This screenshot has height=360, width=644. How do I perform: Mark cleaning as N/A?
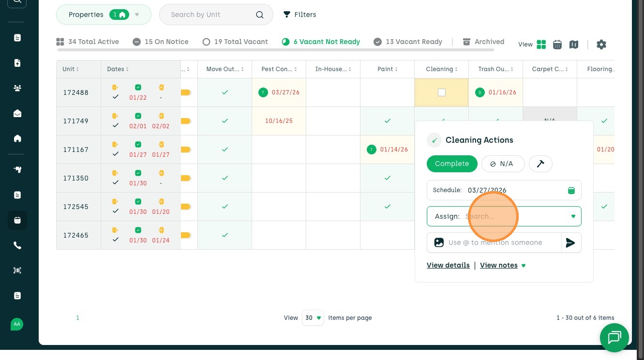tap(503, 164)
